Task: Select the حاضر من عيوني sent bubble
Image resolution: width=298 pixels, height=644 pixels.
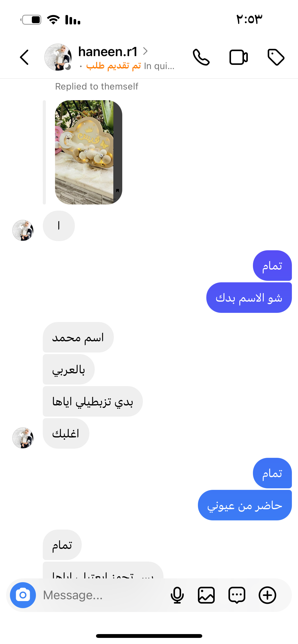Action: pyautogui.click(x=245, y=505)
